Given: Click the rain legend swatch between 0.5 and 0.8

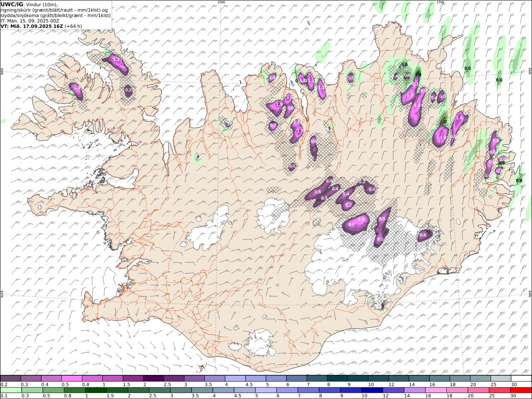Looking at the screenshot, I should pyautogui.click(x=54, y=390).
